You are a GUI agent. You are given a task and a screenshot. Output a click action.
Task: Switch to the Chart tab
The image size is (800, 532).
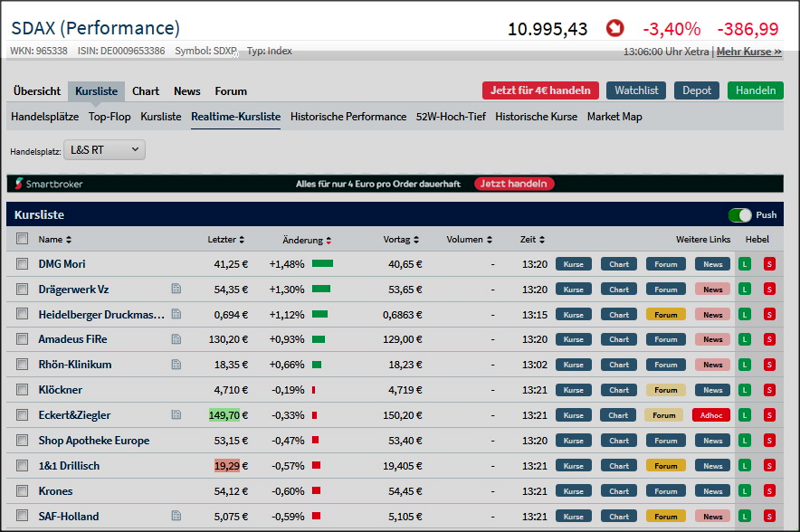click(x=146, y=91)
